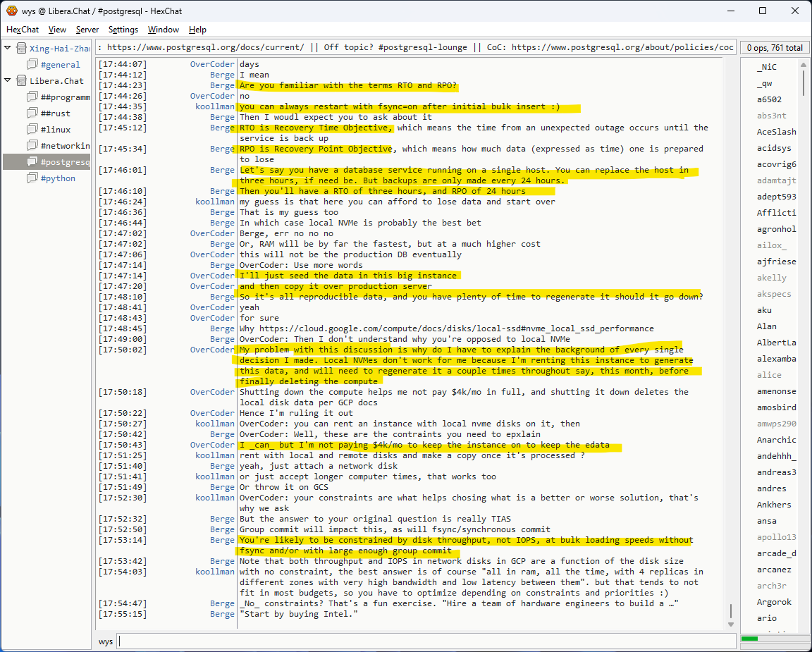Open the #linux channel icon
The width and height of the screenshot is (812, 652).
click(32, 130)
